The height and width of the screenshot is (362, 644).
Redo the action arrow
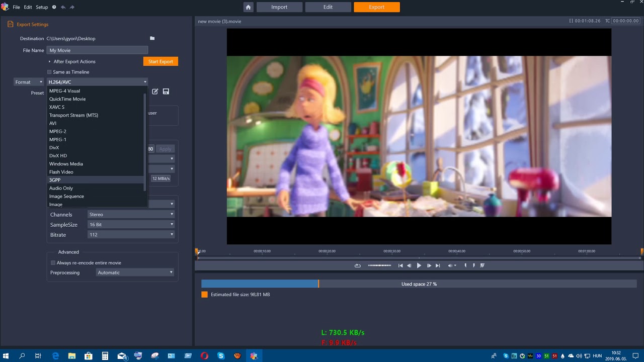tap(72, 7)
